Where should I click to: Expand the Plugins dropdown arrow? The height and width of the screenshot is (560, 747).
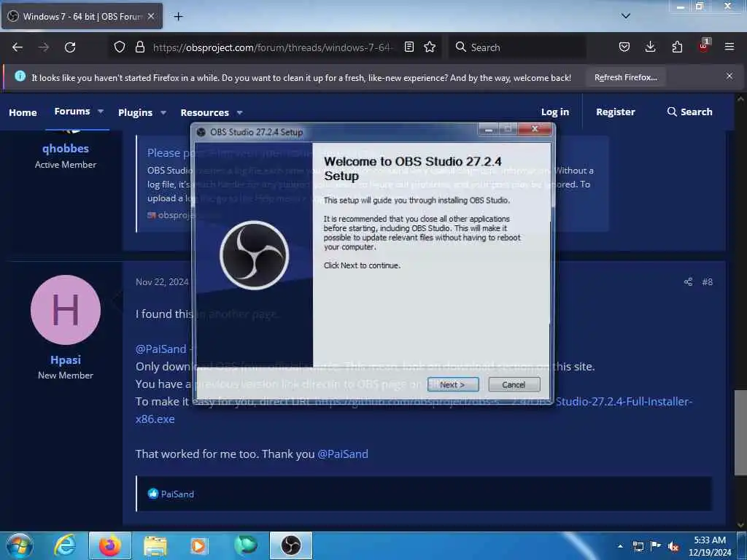[x=163, y=113]
